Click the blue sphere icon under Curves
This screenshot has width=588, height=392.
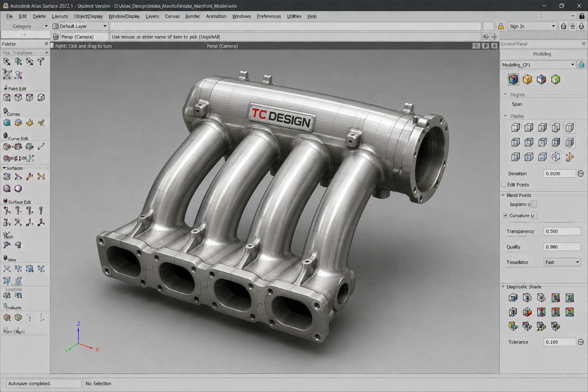point(7,122)
